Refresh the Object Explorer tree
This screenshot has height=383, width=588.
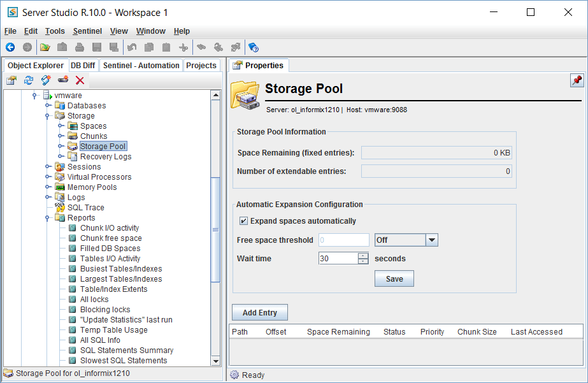tap(28, 80)
